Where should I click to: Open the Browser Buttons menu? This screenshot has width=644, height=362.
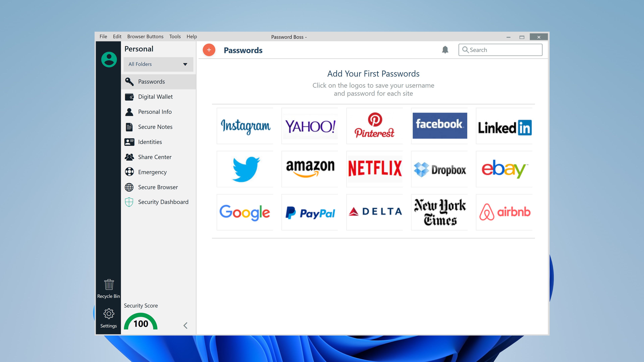point(145,37)
